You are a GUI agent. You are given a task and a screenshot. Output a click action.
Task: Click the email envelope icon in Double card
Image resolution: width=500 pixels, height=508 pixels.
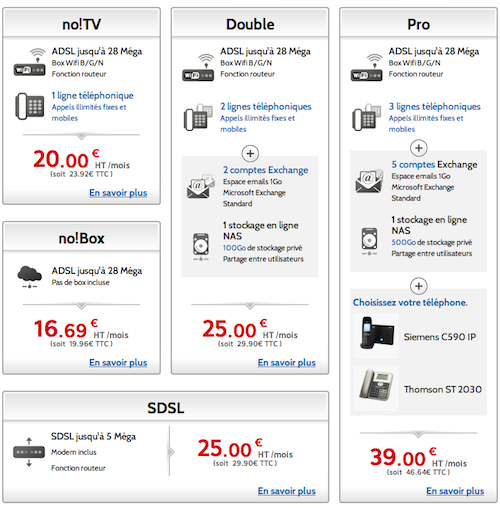click(201, 186)
